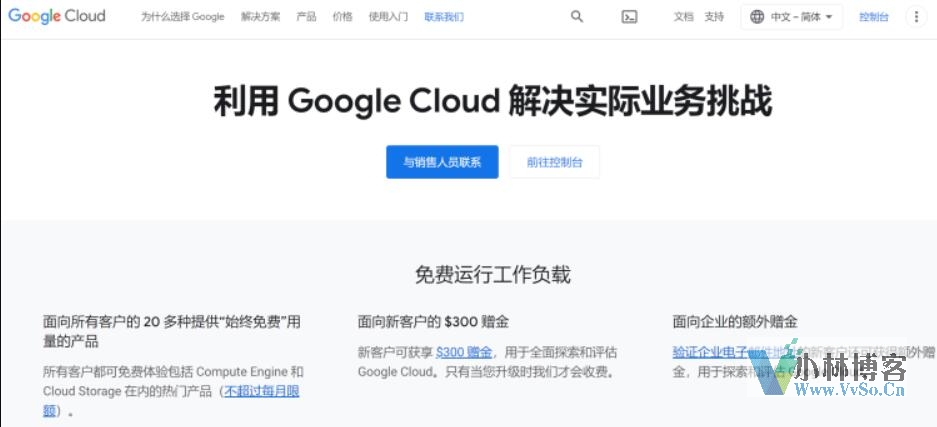Viewport: 937px width, 427px height.
Task: Click the 前往控制台 outlined button
Action: (x=555, y=162)
